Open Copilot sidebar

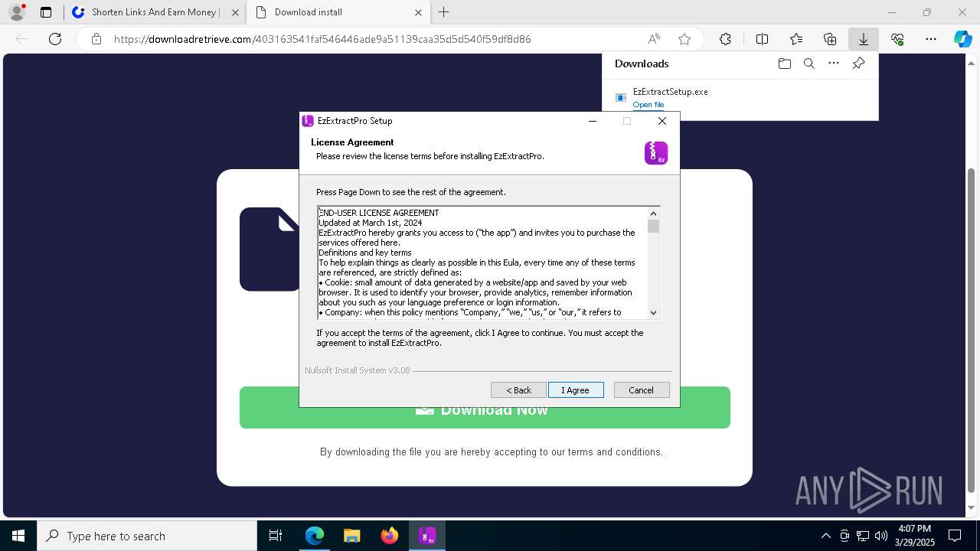[962, 39]
